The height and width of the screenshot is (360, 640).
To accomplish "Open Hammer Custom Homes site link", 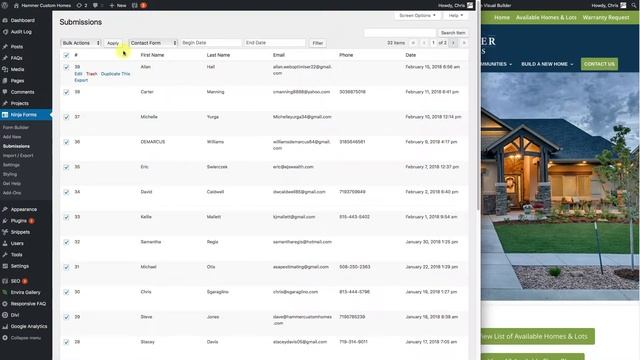I will [x=42, y=5].
